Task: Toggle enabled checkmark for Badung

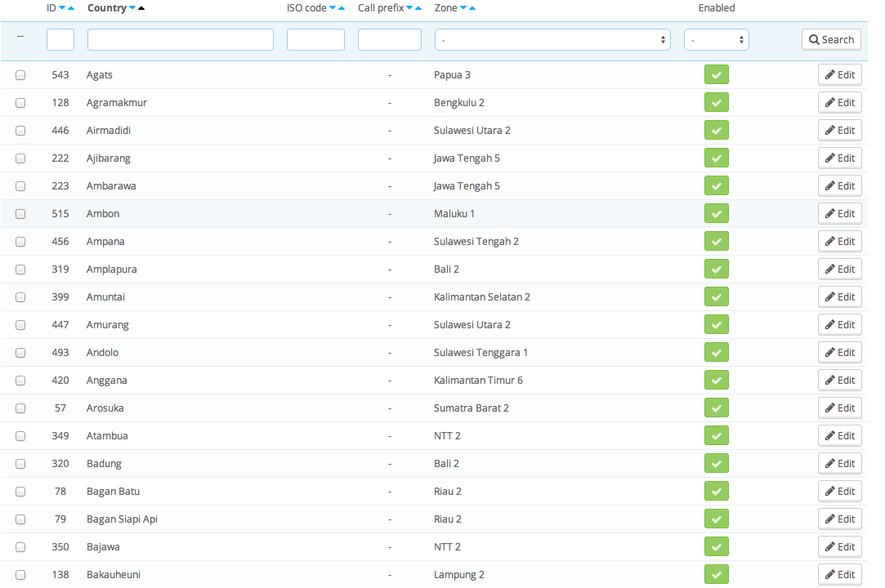Action: 716,463
